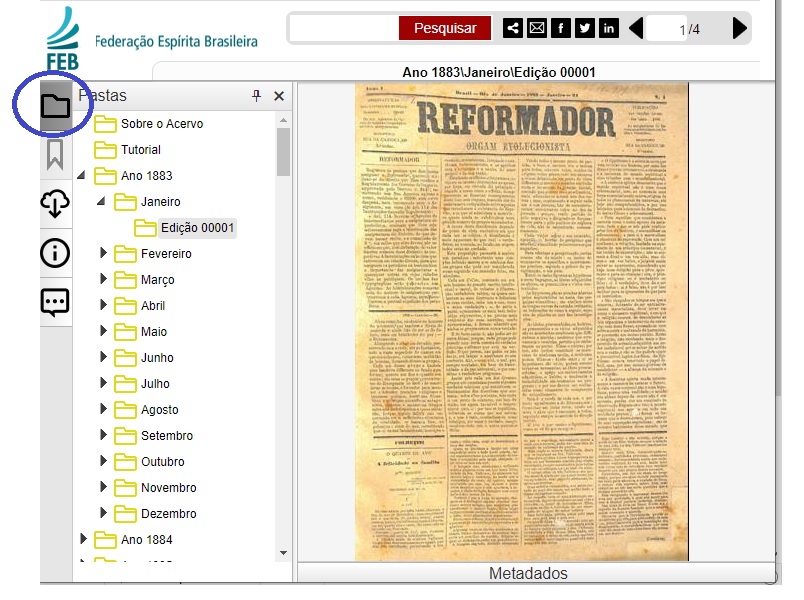Click the folder tree scrollbar thumb
The image size is (804, 600).
284,152
